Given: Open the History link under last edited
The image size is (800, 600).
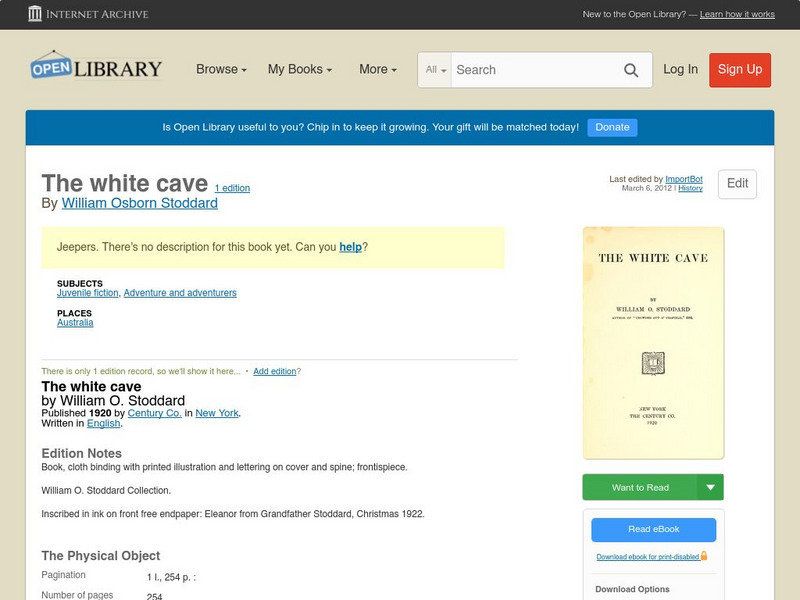Looking at the screenshot, I should tap(690, 188).
